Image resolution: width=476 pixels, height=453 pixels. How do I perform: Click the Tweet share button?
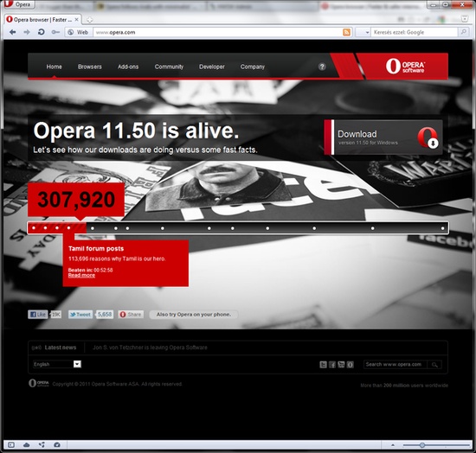tap(80, 315)
